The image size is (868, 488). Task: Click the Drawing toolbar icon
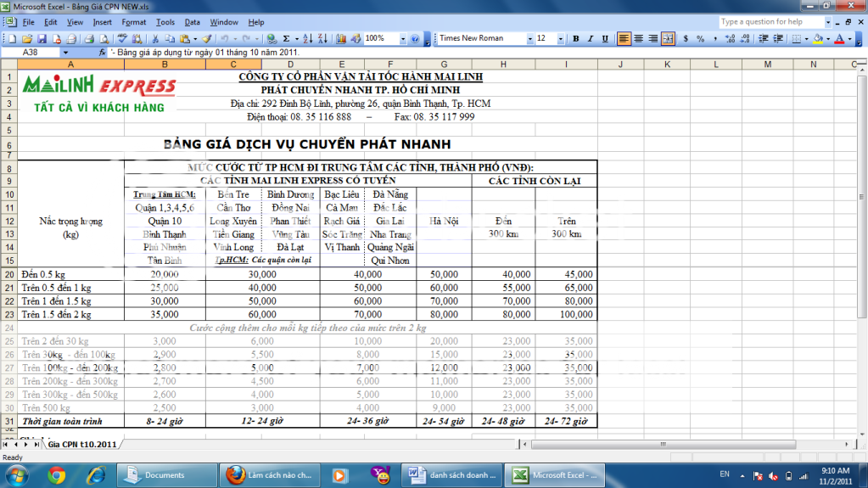(356, 39)
